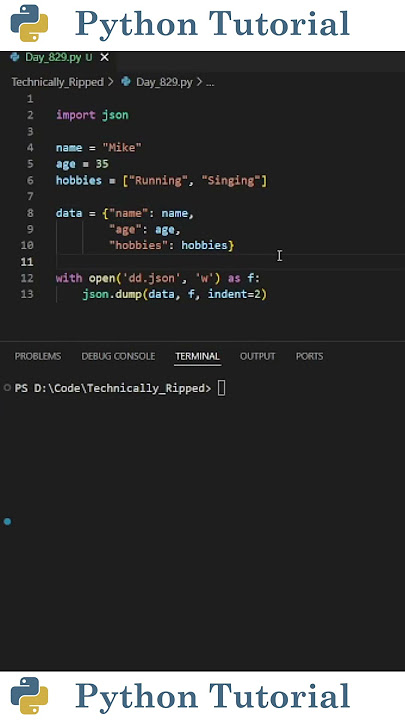Click the Python file icon in the tab
This screenshot has width=405, height=720.
click(15, 57)
